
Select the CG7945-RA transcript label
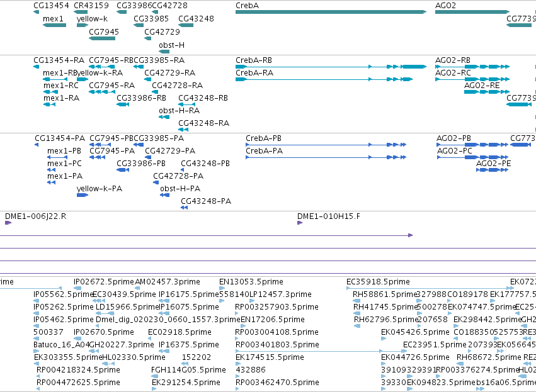click(111, 86)
